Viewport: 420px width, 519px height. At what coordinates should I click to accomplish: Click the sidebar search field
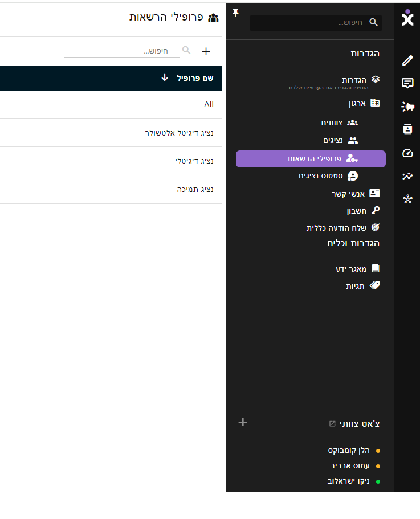(x=311, y=22)
